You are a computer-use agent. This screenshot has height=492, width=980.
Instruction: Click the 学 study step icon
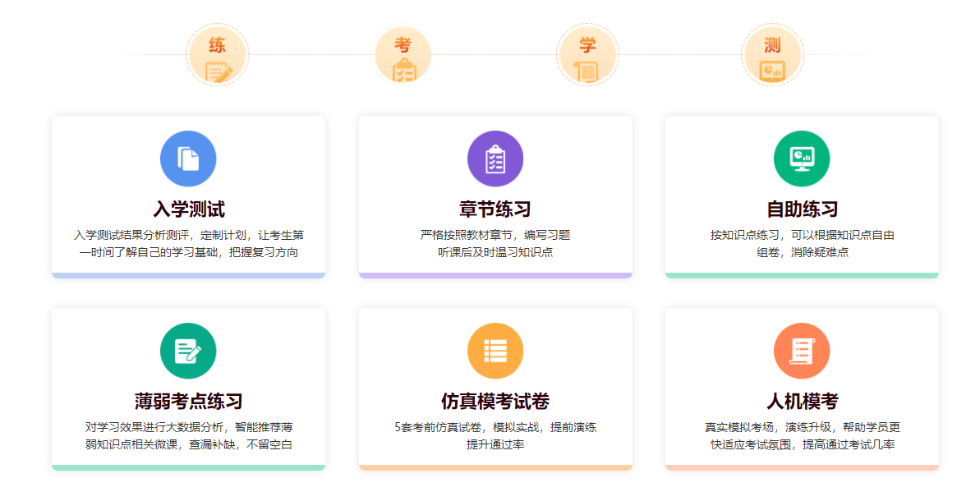point(587,56)
